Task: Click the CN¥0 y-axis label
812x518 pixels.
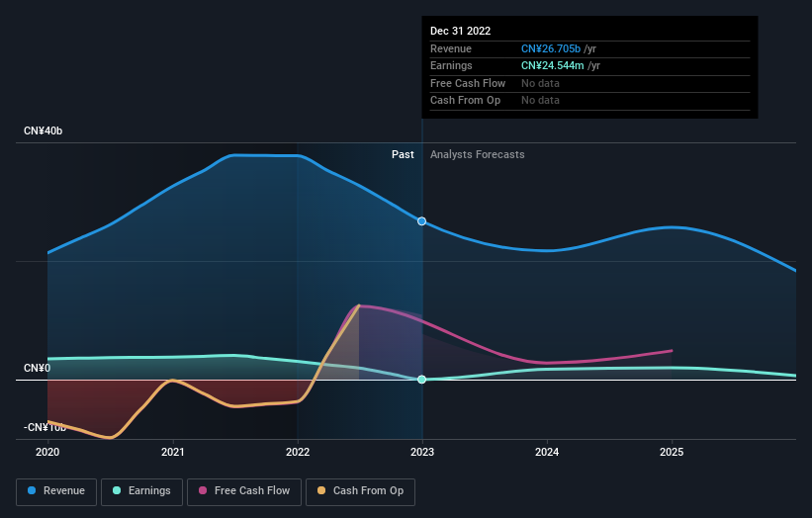Action: [38, 368]
